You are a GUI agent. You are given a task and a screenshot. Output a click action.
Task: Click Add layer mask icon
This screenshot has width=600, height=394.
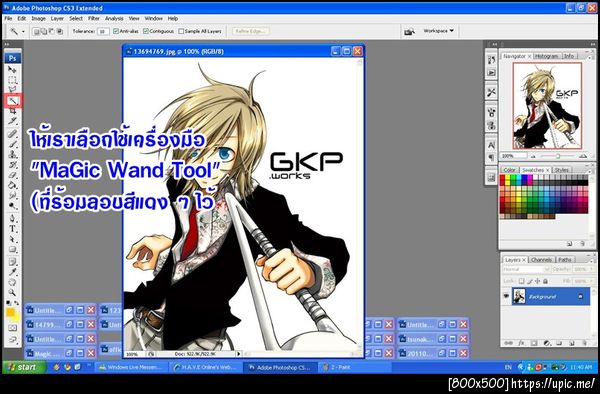click(x=534, y=343)
